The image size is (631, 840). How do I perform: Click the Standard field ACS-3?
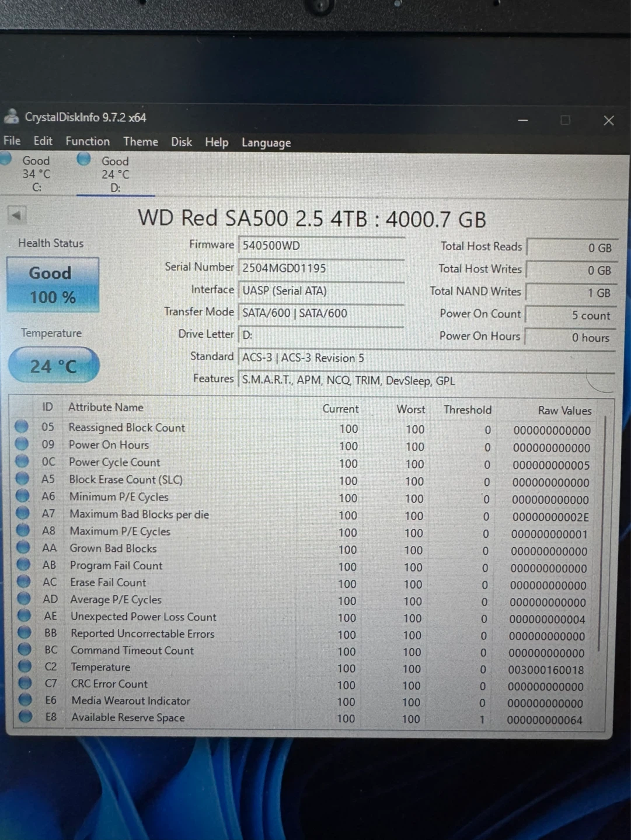426,358
